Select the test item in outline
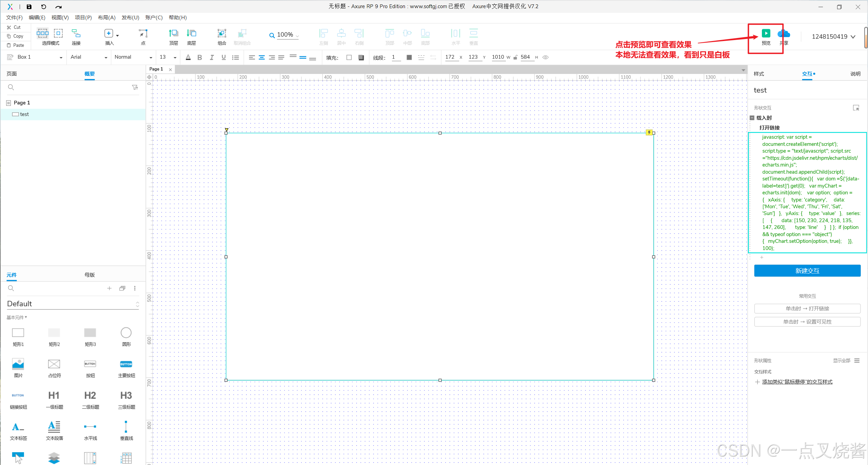The height and width of the screenshot is (465, 868). [24, 114]
